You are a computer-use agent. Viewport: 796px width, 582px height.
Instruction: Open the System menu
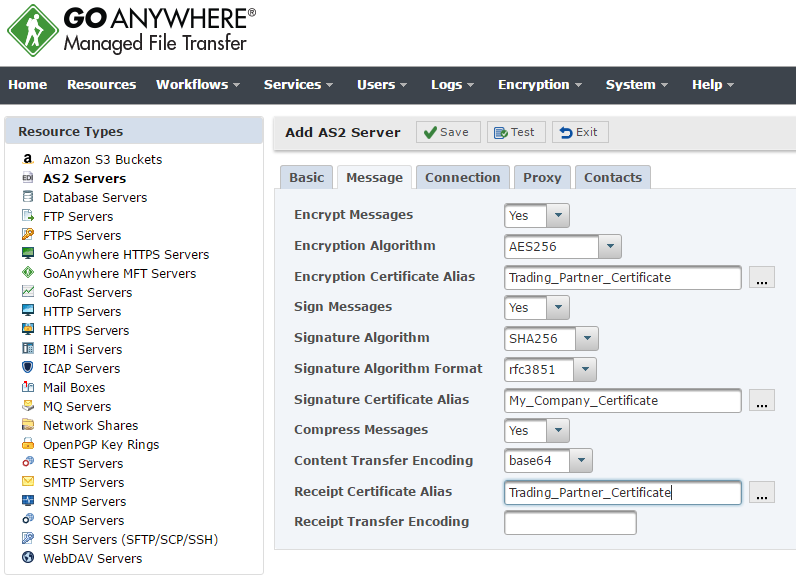tap(637, 85)
